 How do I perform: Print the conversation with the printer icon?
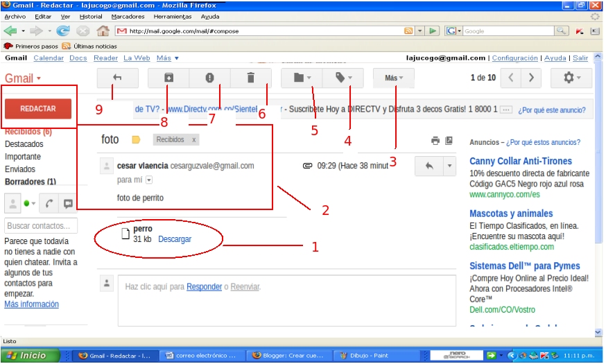click(435, 141)
